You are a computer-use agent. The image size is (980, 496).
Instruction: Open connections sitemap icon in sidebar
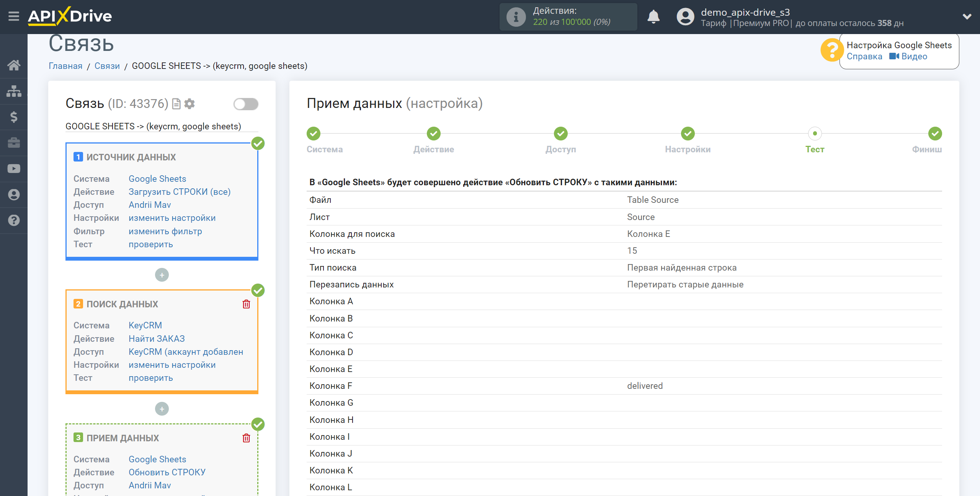click(x=14, y=91)
